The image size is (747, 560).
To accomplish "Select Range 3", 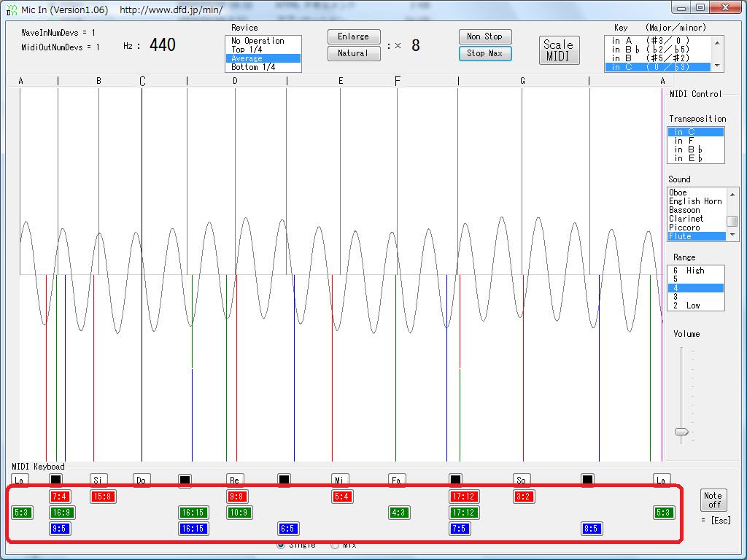I will 695,297.
